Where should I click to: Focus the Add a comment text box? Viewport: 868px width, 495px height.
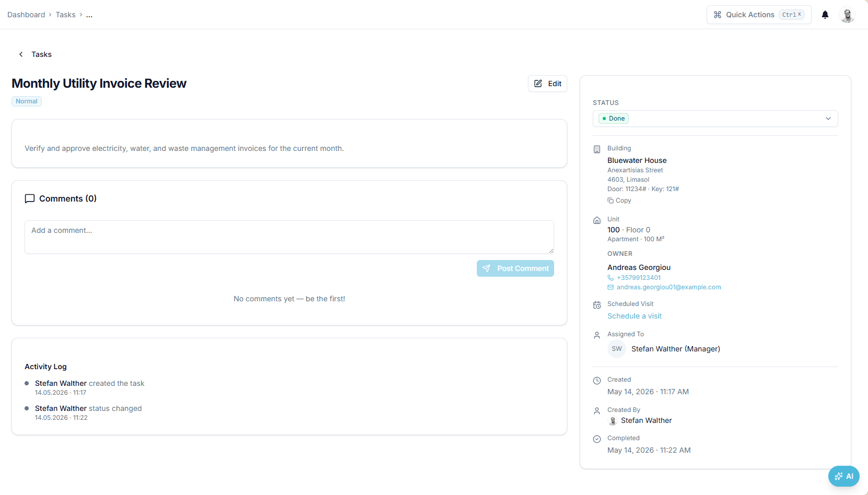click(x=289, y=237)
